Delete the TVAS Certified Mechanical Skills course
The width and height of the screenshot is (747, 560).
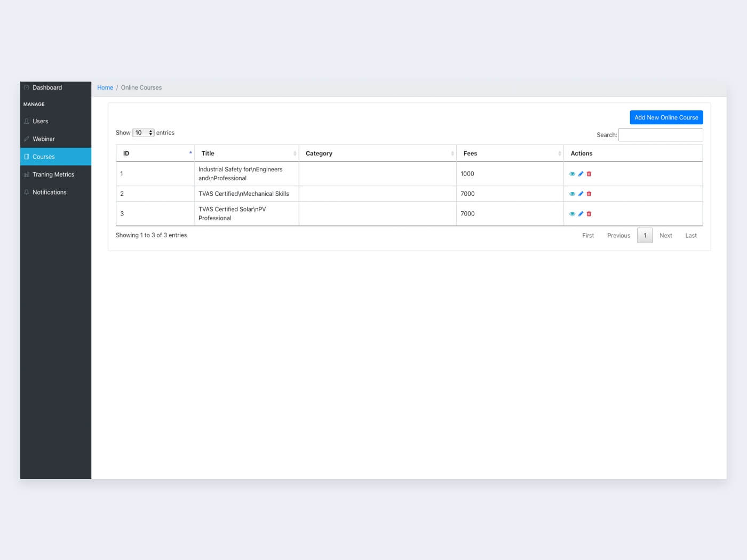[x=589, y=194]
